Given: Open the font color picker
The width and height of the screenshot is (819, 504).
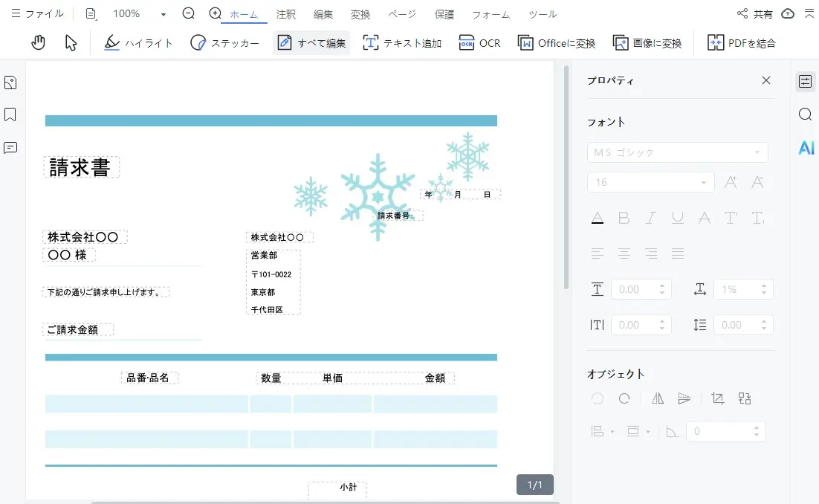Looking at the screenshot, I should coord(598,217).
